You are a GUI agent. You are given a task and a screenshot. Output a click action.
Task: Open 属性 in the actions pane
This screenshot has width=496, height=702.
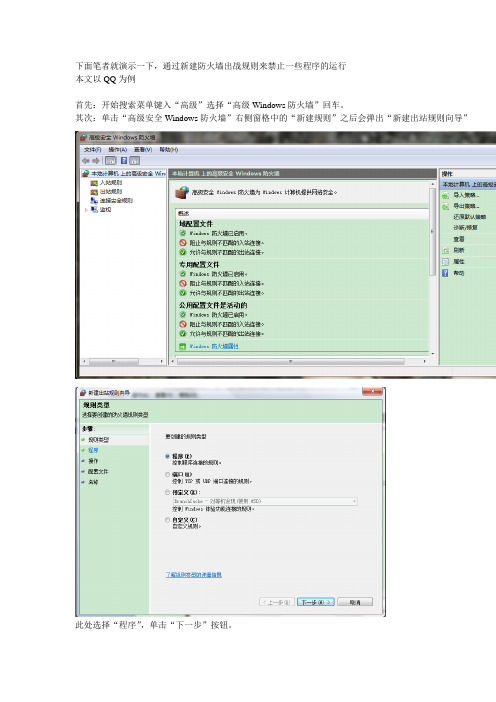(x=459, y=261)
